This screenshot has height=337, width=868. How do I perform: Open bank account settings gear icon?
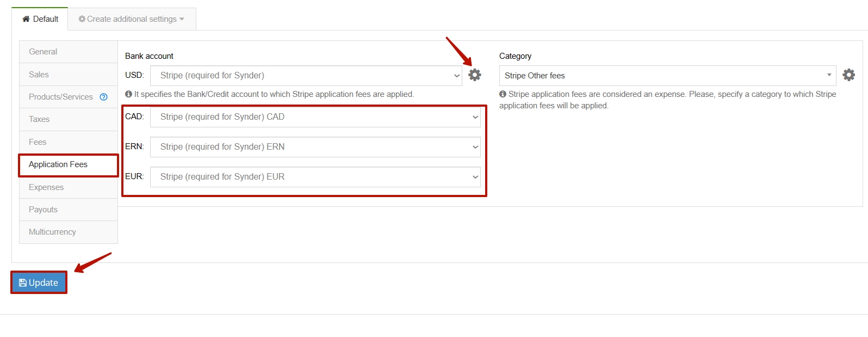[x=475, y=75]
